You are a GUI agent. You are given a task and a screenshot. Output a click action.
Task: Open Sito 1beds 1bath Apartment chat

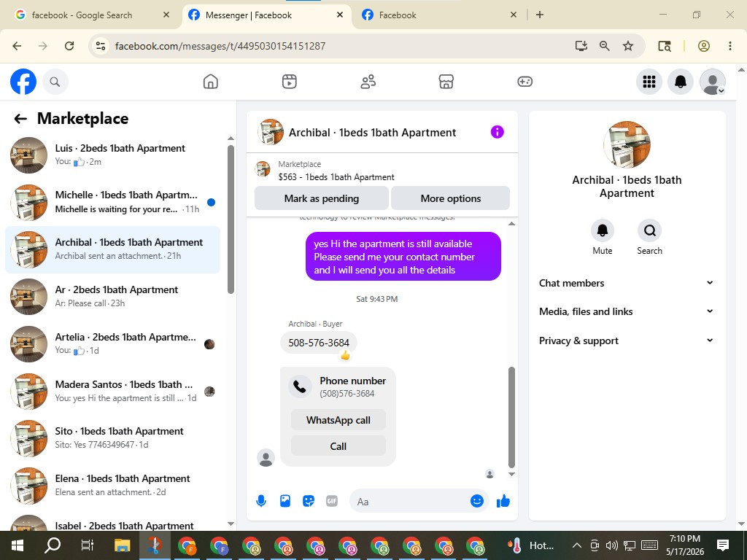pos(112,437)
